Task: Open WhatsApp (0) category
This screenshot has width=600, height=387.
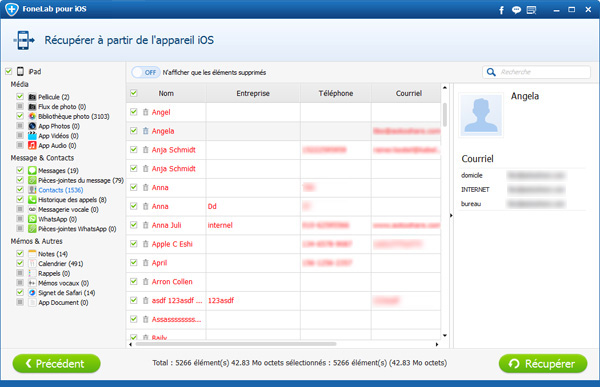Action: tap(57, 219)
